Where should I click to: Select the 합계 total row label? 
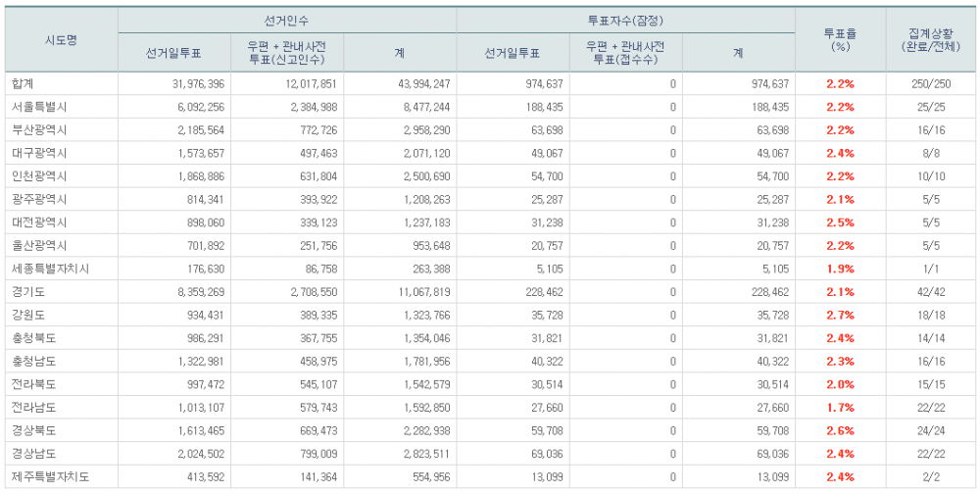(24, 84)
